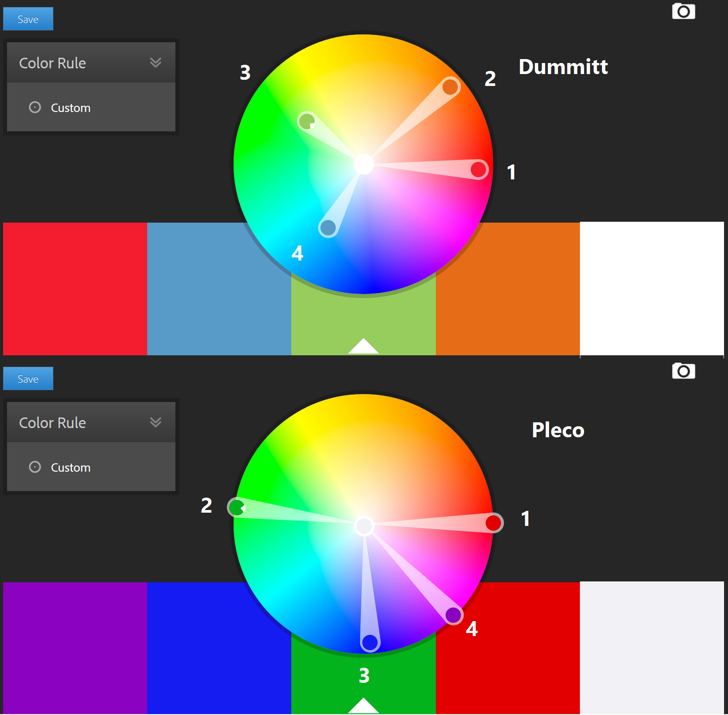
Task: Select the purple handle on the Pleco wheel
Action: click(x=453, y=615)
